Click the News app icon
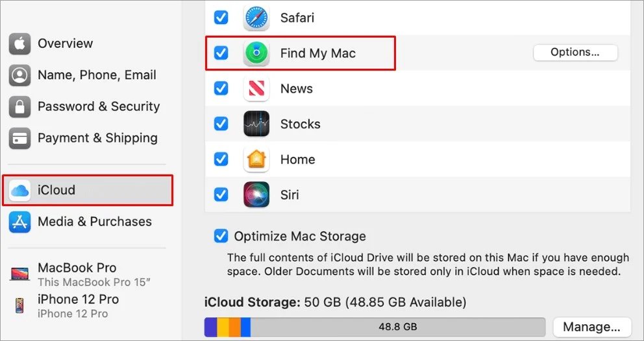644x341 pixels. coord(256,88)
